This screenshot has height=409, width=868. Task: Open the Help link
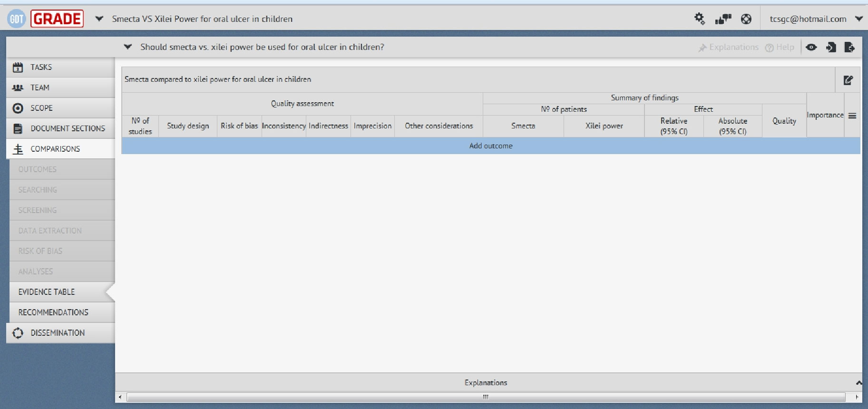click(x=780, y=47)
